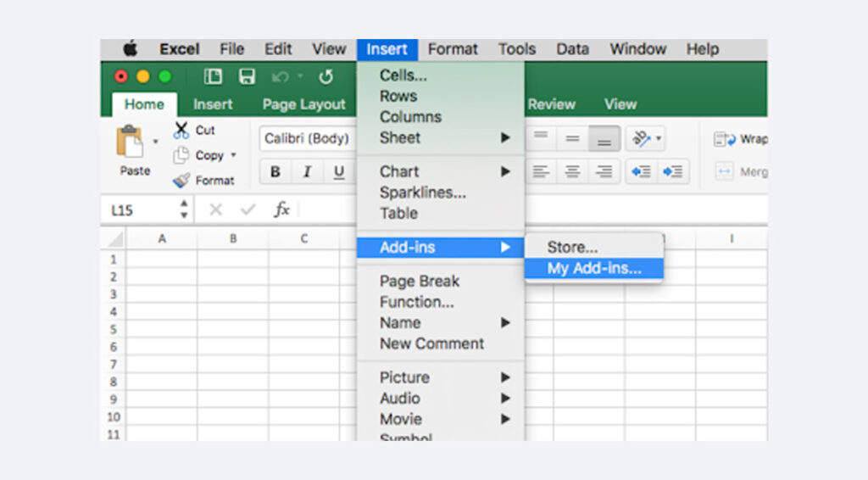Click the Name Box showing L15

click(x=142, y=210)
